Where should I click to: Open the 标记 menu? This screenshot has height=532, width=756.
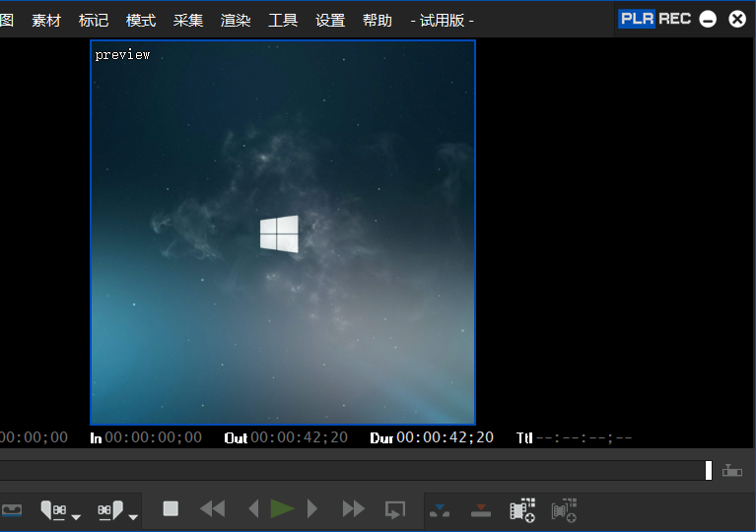coord(94,21)
